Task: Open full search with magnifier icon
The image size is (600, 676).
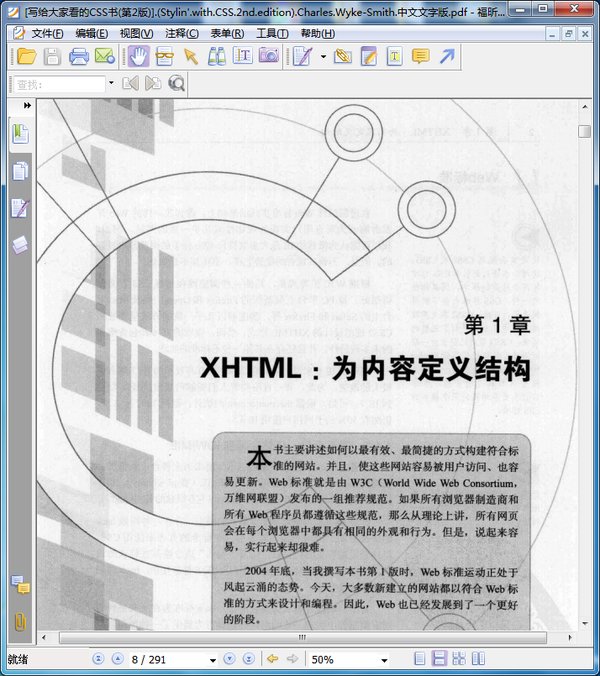Action: tap(176, 83)
